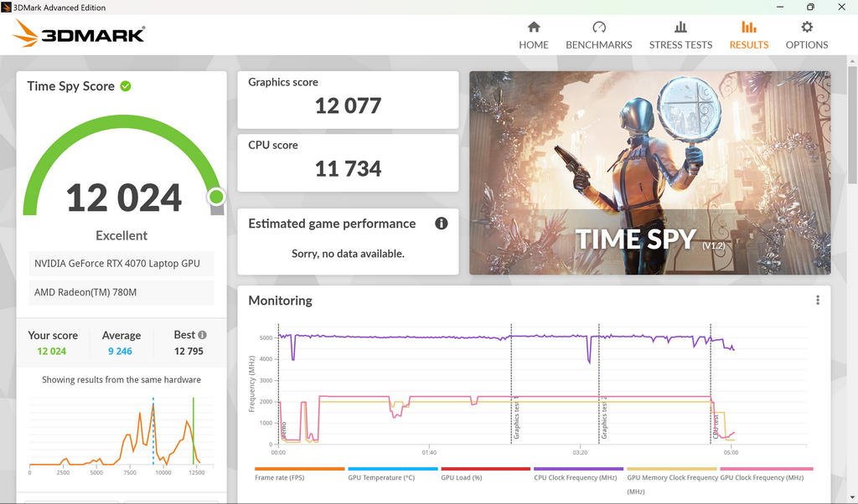Restore down the 3DMark window
Screen dimensions: 858x504
pos(810,7)
